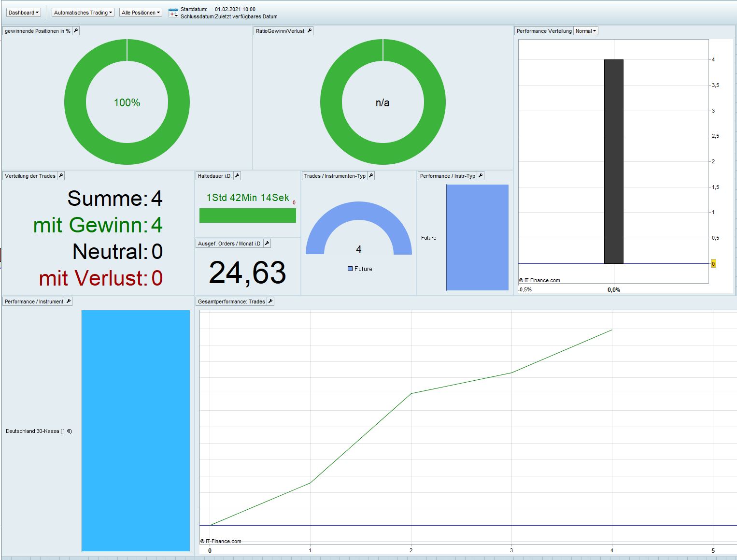
Task: Click the wrench icon beside Haltedauer i.D.
Action: point(237,176)
